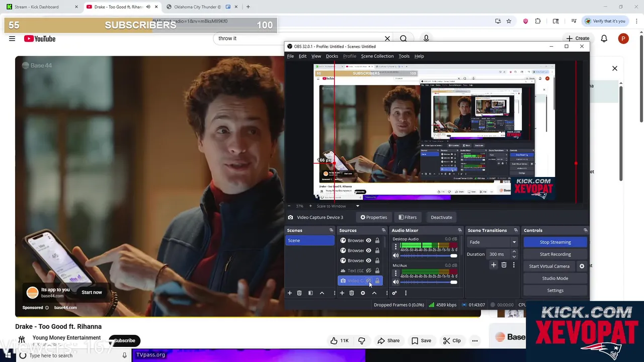The width and height of the screenshot is (644, 362).
Task: Remove the configurable transition with trash icon
Action: coord(504,265)
